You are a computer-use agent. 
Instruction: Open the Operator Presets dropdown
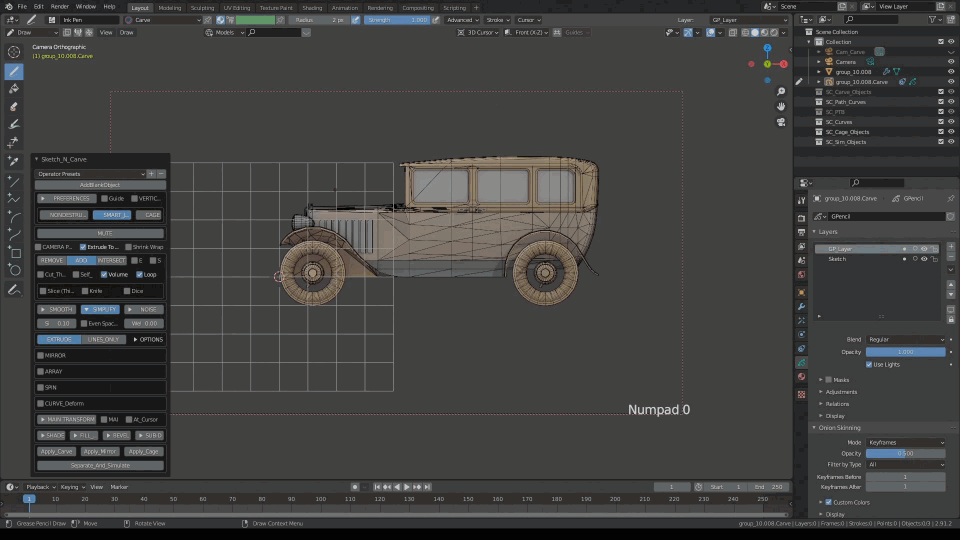(90, 174)
